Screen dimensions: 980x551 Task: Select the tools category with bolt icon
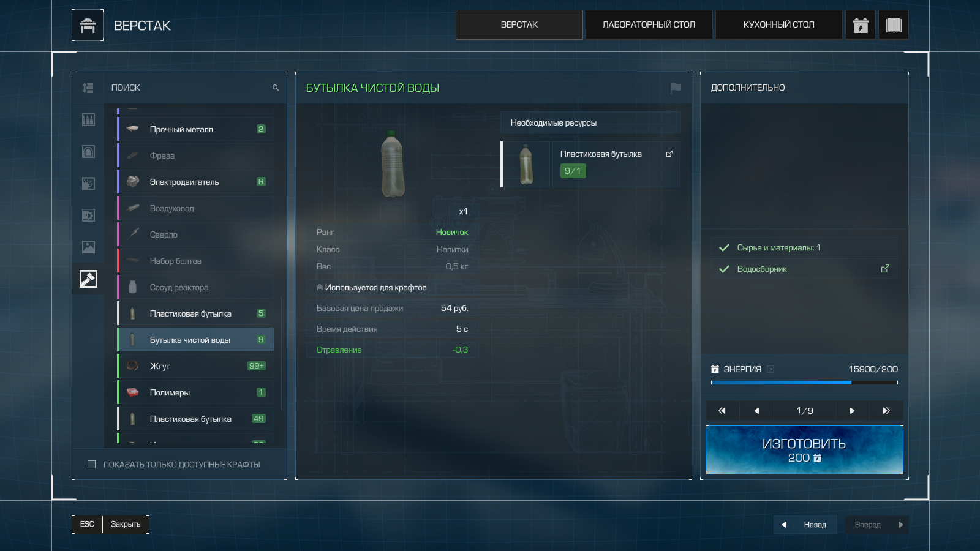point(88,279)
